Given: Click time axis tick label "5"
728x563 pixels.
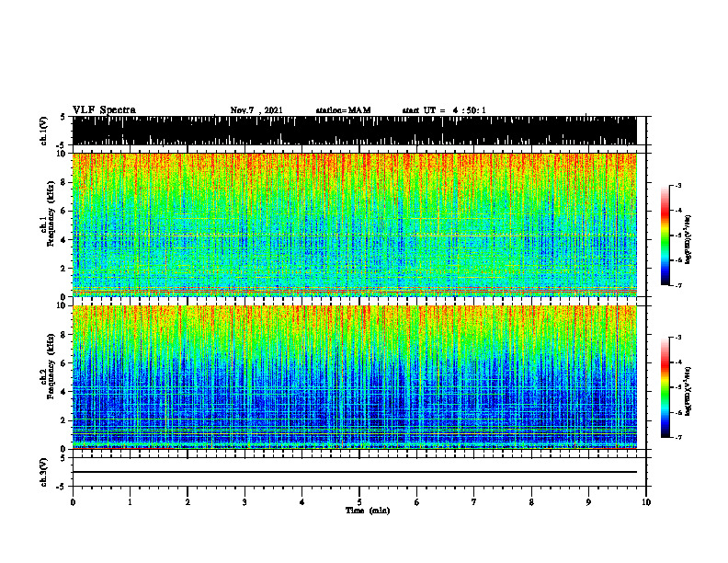Looking at the screenshot, I should [x=359, y=502].
